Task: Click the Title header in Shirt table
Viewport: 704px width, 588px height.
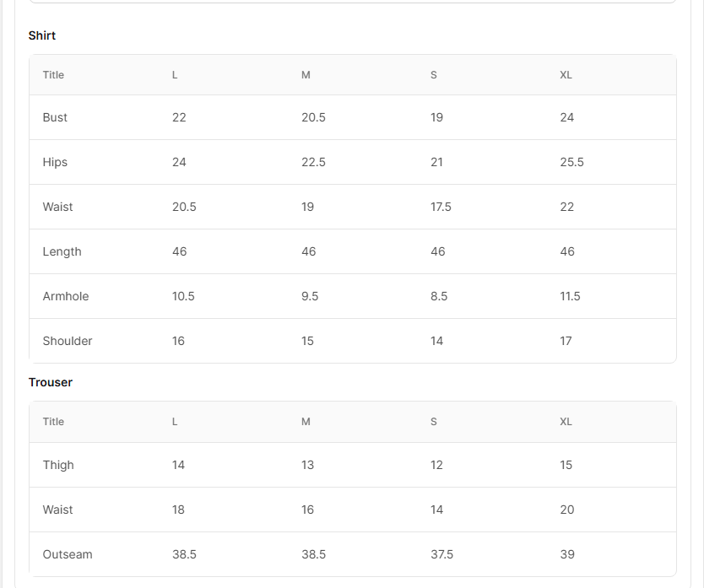Action: 53,75
